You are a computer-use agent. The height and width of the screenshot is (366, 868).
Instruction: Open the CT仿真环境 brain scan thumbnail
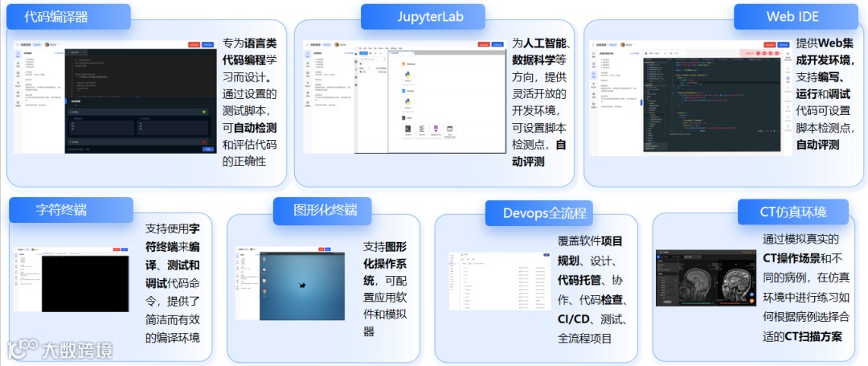[706, 278]
